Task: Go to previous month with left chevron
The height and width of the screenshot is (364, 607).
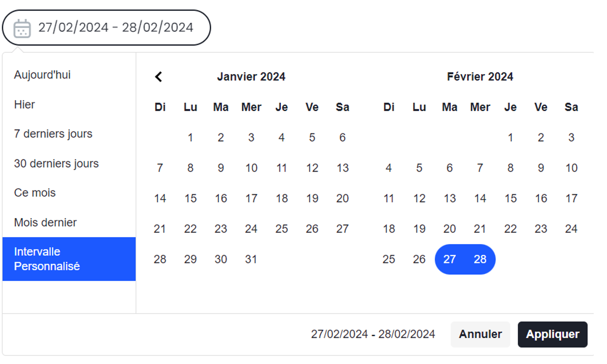Action: pyautogui.click(x=158, y=77)
